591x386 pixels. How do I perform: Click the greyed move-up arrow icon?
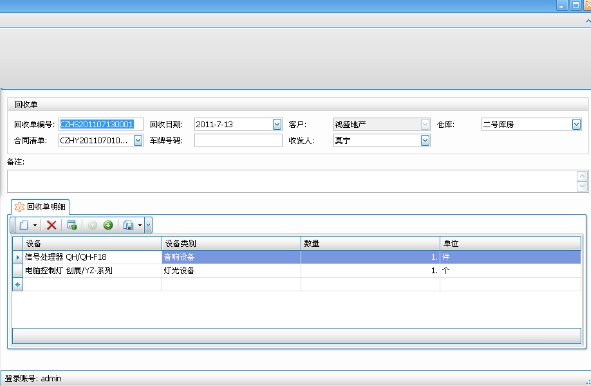[x=92, y=225]
